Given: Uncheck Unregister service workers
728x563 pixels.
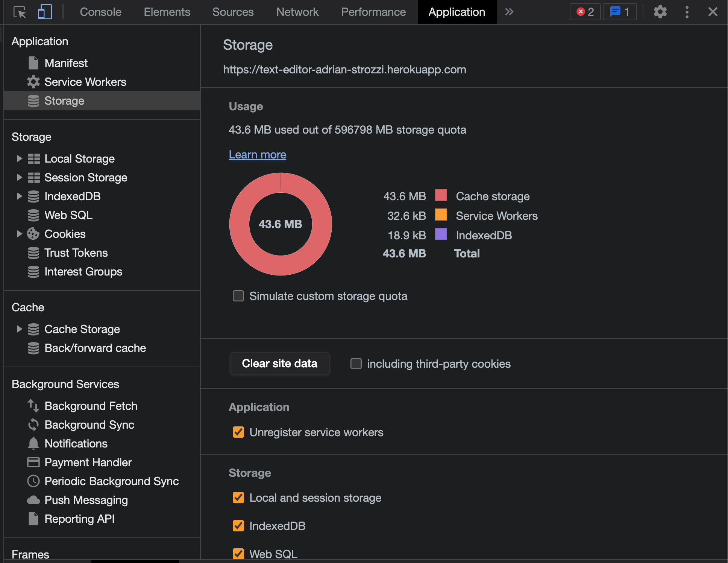Looking at the screenshot, I should click(x=238, y=432).
